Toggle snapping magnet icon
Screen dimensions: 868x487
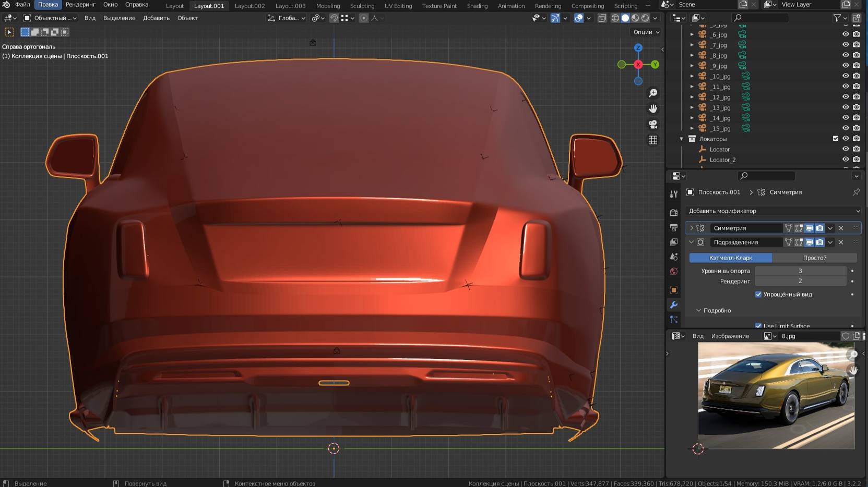click(x=334, y=18)
